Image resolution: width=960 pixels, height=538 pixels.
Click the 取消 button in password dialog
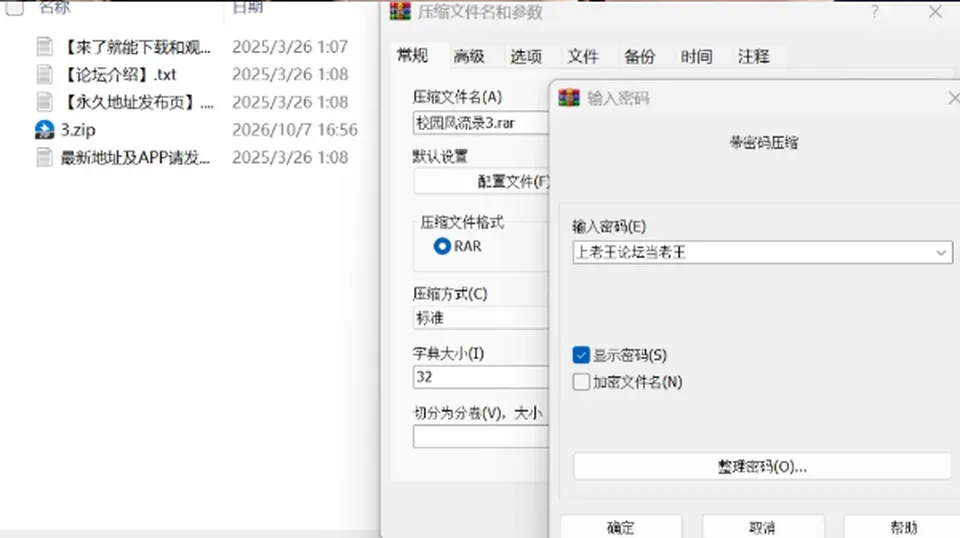pos(762,527)
